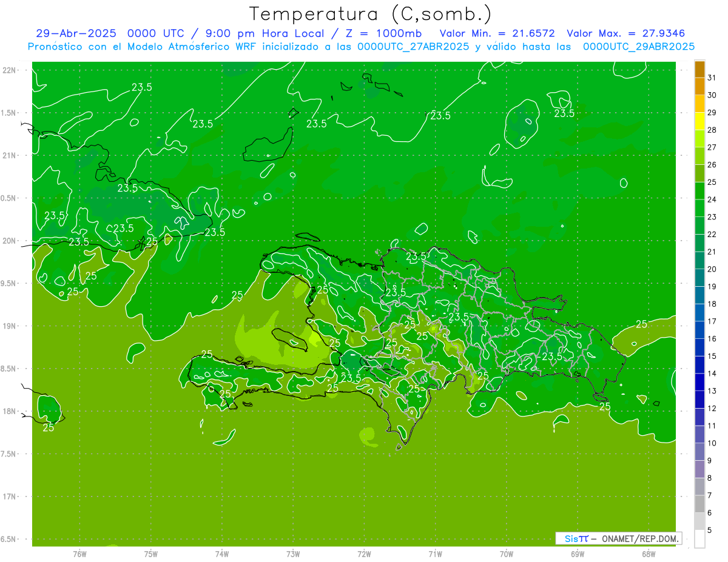Image resolution: width=728 pixels, height=562 pixels.
Task: Click the blue legend swatch between 15 and 16
Action: pos(699,347)
